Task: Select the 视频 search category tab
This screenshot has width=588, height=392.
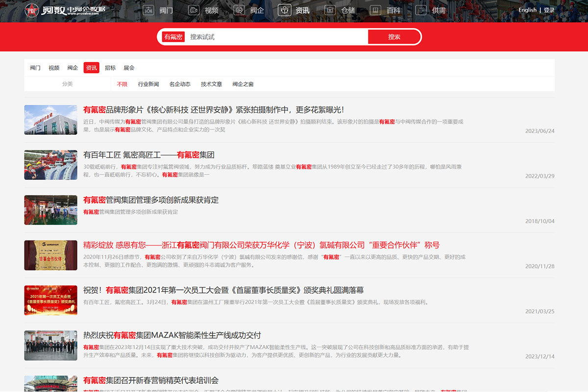Action: pyautogui.click(x=54, y=68)
